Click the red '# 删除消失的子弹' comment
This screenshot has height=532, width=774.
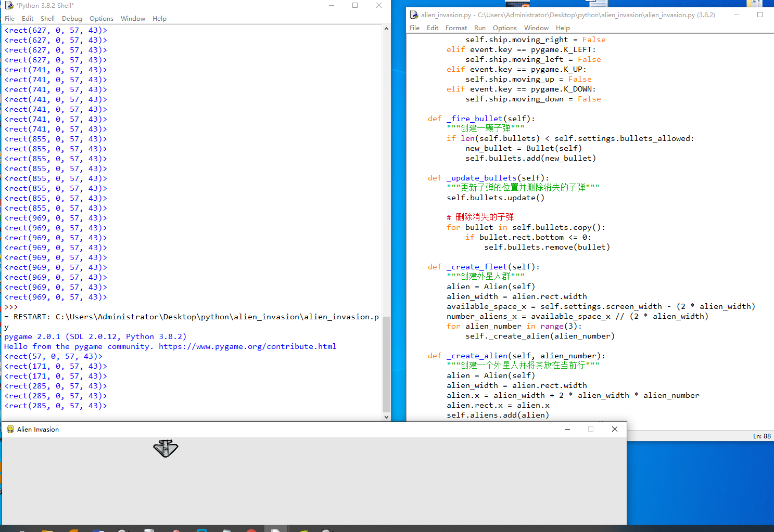tap(480, 217)
